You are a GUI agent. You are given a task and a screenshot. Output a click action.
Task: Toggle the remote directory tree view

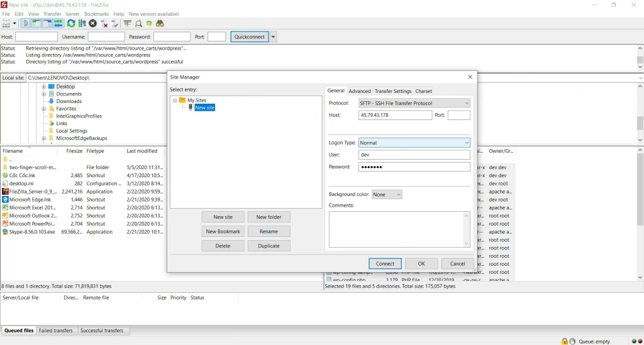point(48,23)
